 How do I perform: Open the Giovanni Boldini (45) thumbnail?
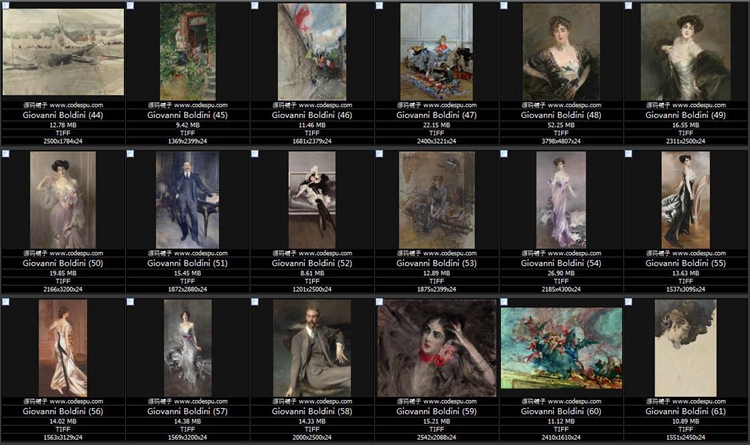click(x=188, y=52)
